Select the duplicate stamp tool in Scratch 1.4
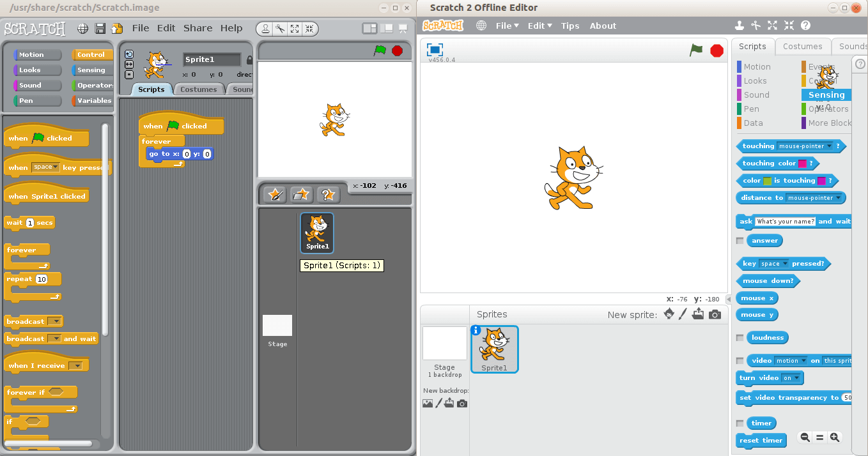 click(265, 29)
